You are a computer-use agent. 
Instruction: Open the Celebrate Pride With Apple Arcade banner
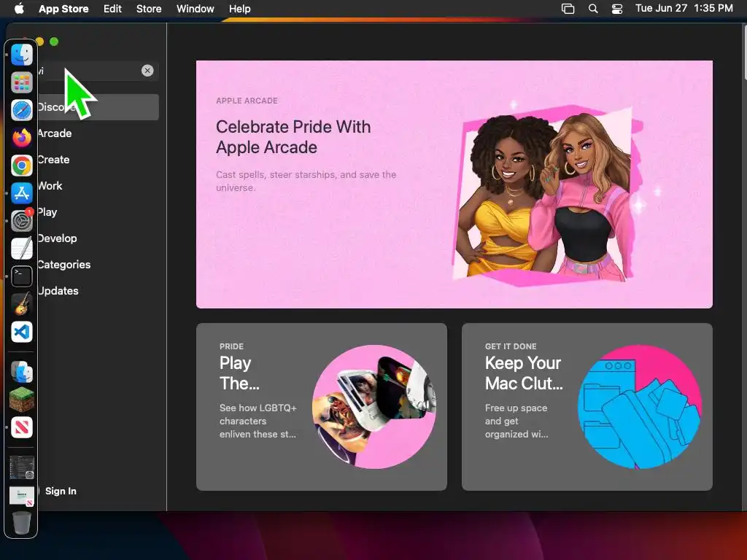454,184
